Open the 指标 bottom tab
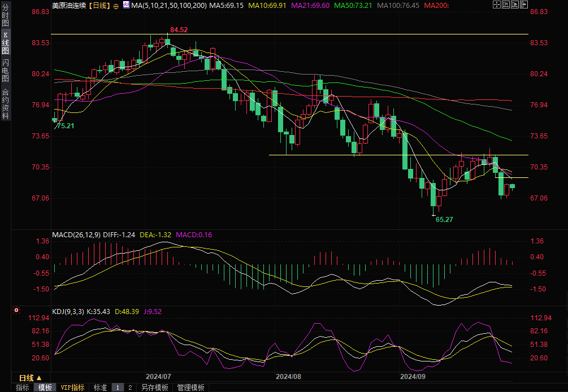The height and width of the screenshot is (392, 568). pos(23,387)
